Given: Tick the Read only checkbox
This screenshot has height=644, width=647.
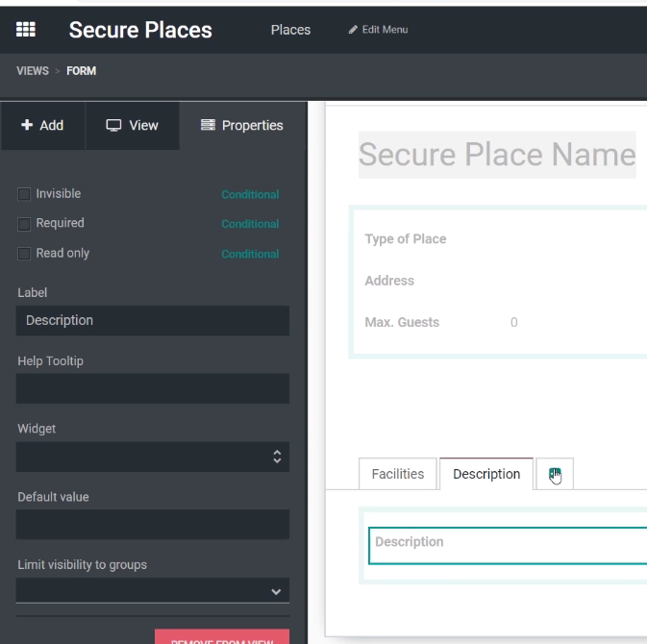Looking at the screenshot, I should coord(24,254).
